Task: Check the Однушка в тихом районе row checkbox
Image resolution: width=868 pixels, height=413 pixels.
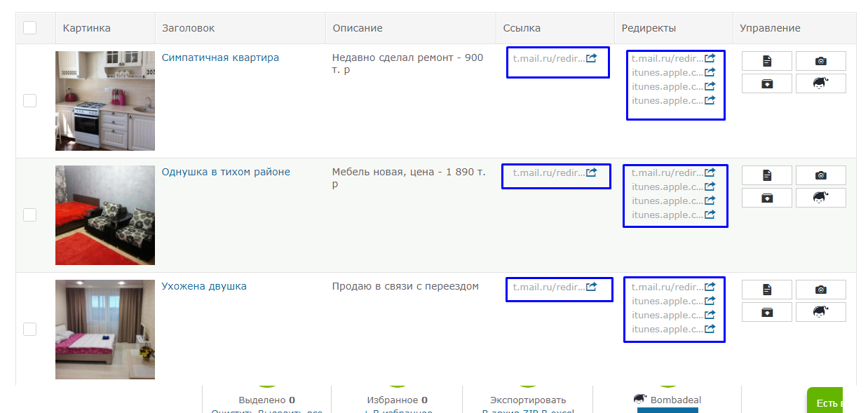Action: pyautogui.click(x=29, y=215)
